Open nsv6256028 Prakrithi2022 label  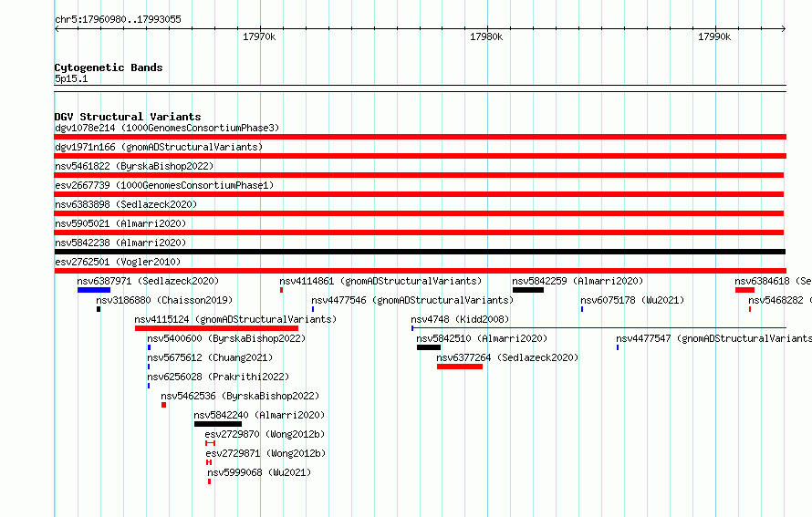pos(218,377)
